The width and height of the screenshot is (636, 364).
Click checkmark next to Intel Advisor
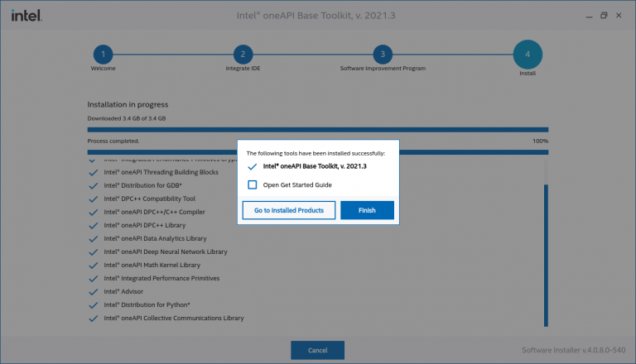tap(94, 291)
